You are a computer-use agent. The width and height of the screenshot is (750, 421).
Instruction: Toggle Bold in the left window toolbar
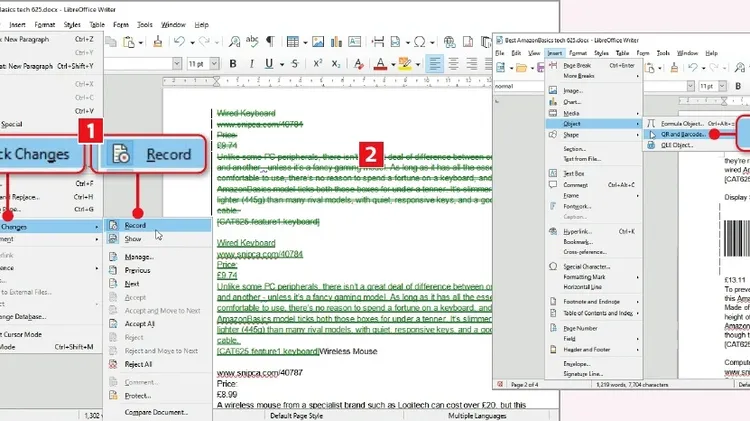[x=233, y=64]
